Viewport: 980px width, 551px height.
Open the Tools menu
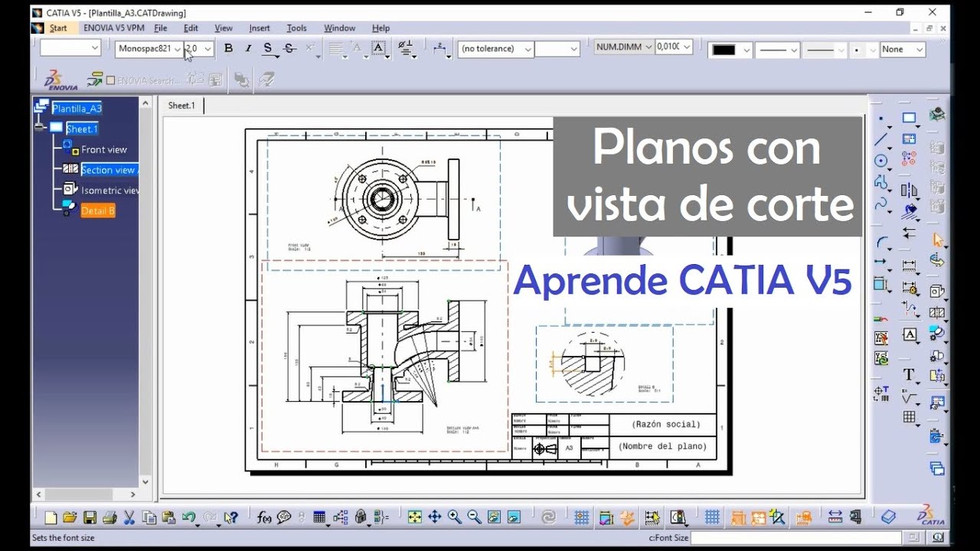296,28
